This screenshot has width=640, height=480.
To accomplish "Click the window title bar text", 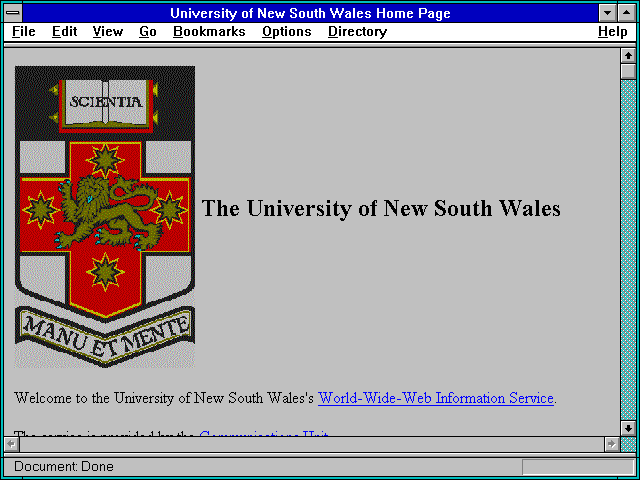I will 310,13.
